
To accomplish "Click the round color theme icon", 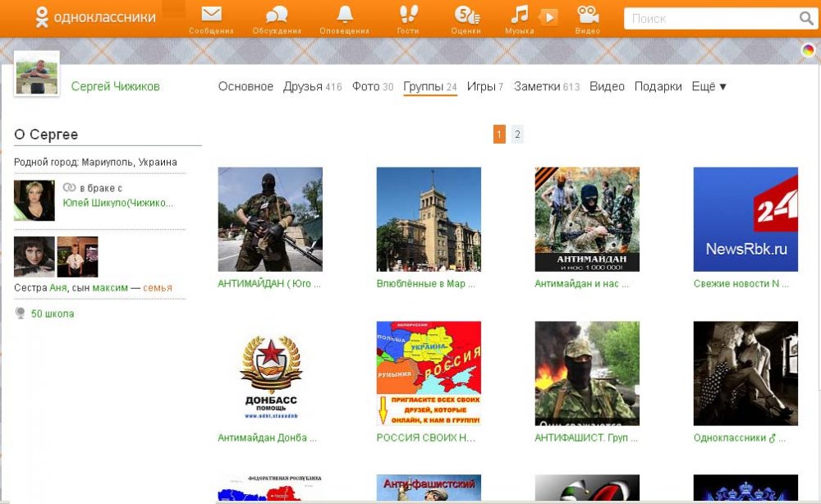I will (x=809, y=50).
